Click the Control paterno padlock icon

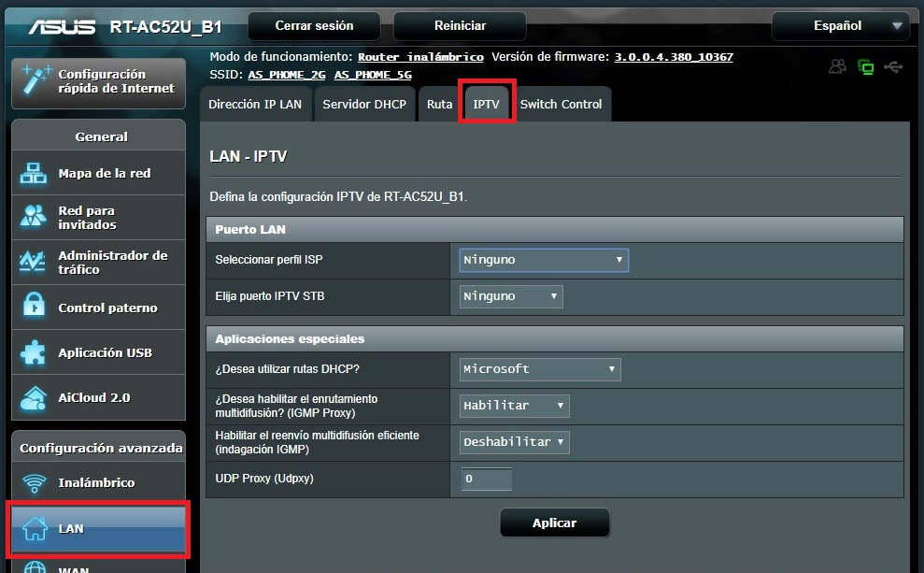(x=35, y=306)
